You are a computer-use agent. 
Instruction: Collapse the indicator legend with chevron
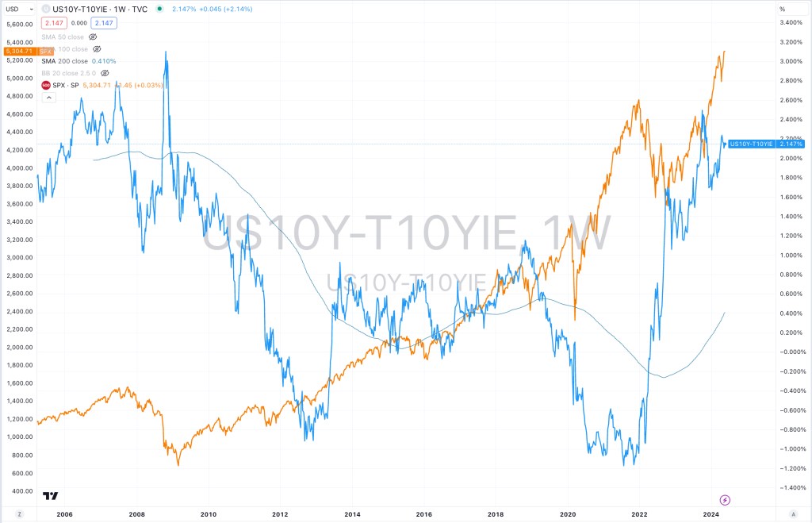[x=48, y=97]
